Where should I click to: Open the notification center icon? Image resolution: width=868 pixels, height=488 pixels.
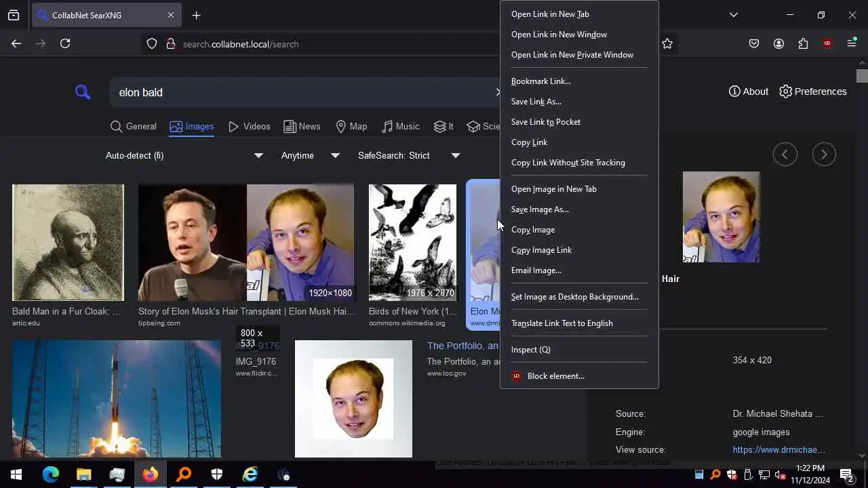point(846,474)
